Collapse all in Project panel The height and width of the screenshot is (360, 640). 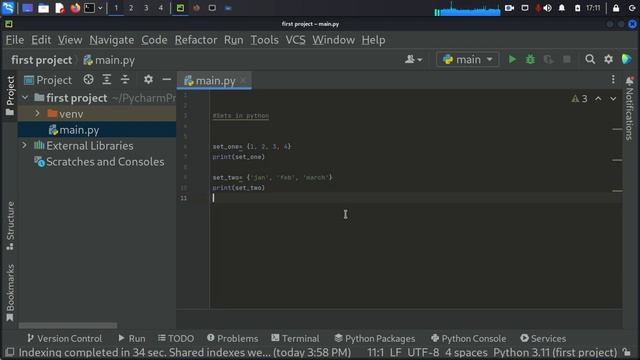pos(125,80)
